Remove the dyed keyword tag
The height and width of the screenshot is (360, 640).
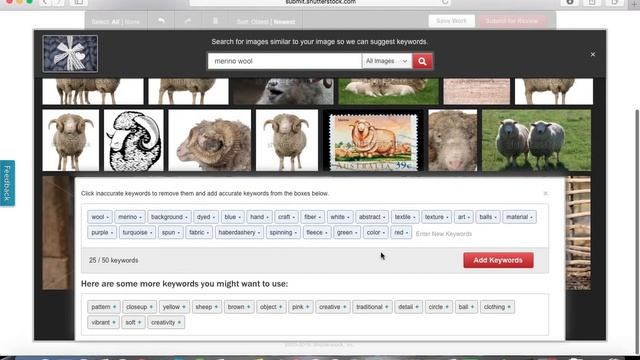point(206,217)
